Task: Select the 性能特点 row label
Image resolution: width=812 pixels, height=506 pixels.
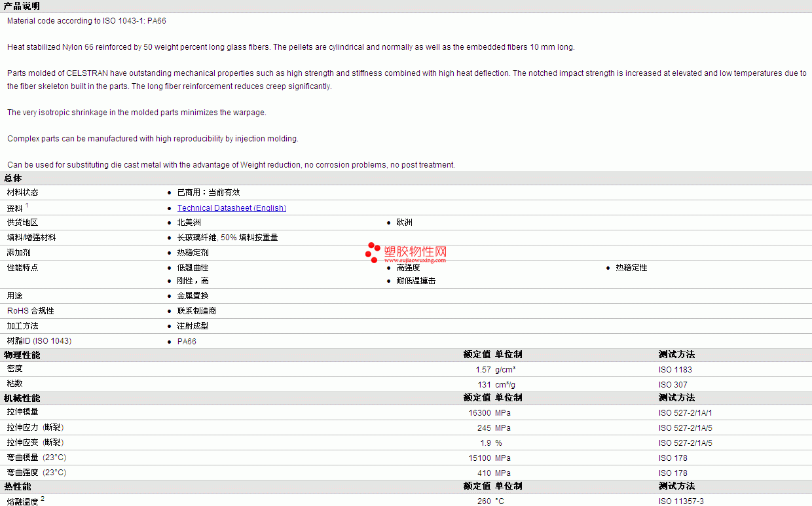Action: click(x=23, y=268)
